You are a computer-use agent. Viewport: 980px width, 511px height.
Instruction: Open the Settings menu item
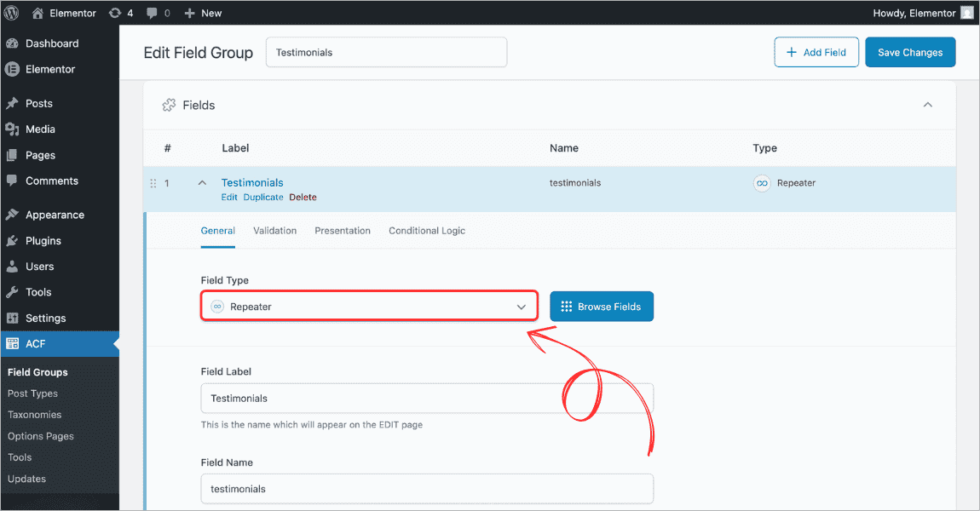pyautogui.click(x=60, y=318)
